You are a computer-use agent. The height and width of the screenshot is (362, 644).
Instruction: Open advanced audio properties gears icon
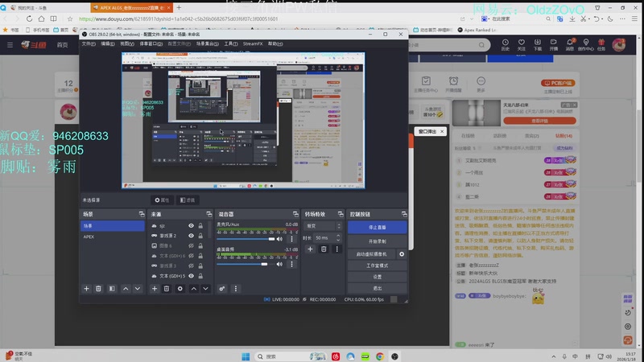222,288
